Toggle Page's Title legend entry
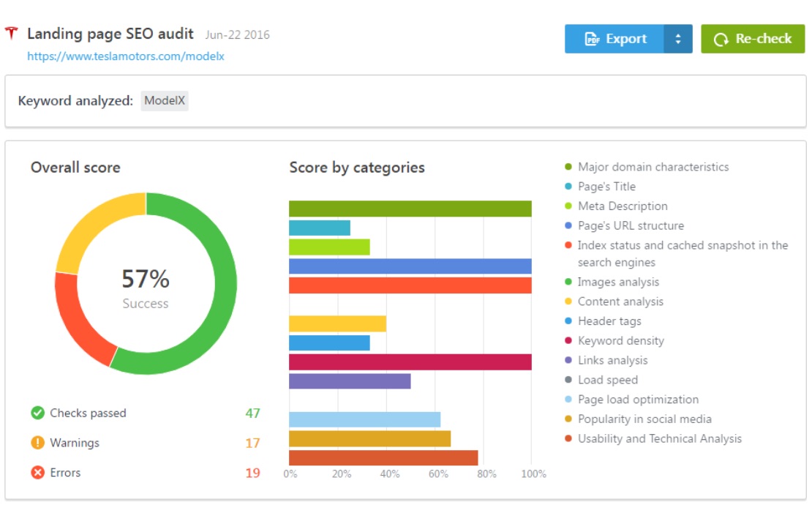812x505 pixels. point(606,187)
